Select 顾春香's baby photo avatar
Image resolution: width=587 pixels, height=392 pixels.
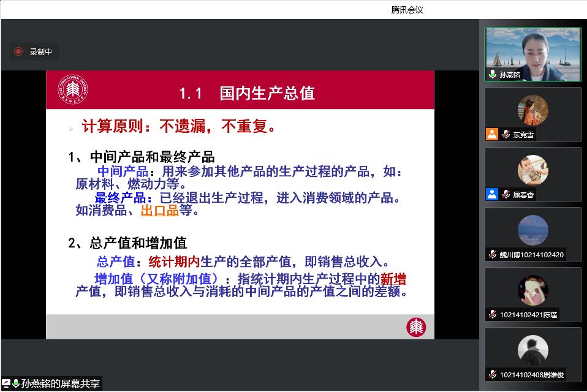532,170
